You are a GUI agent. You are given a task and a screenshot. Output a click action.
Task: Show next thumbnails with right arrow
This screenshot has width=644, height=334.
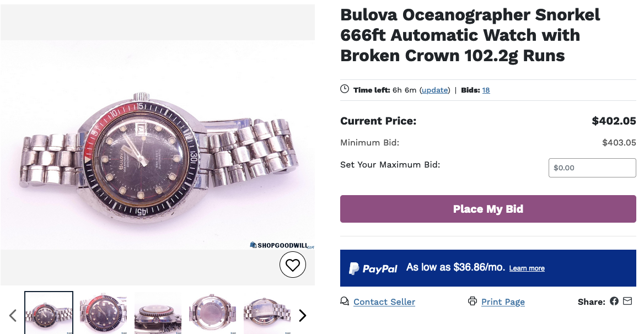tap(302, 315)
